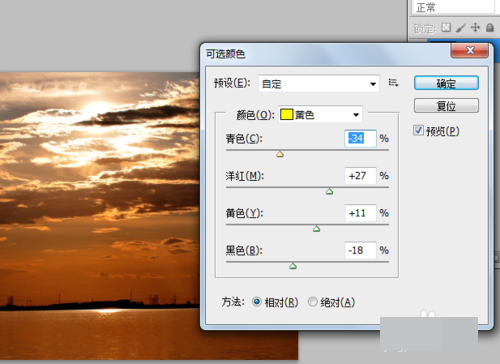The height and width of the screenshot is (364, 500).
Task: Open the 预设(E) dropdown
Action: [x=319, y=83]
